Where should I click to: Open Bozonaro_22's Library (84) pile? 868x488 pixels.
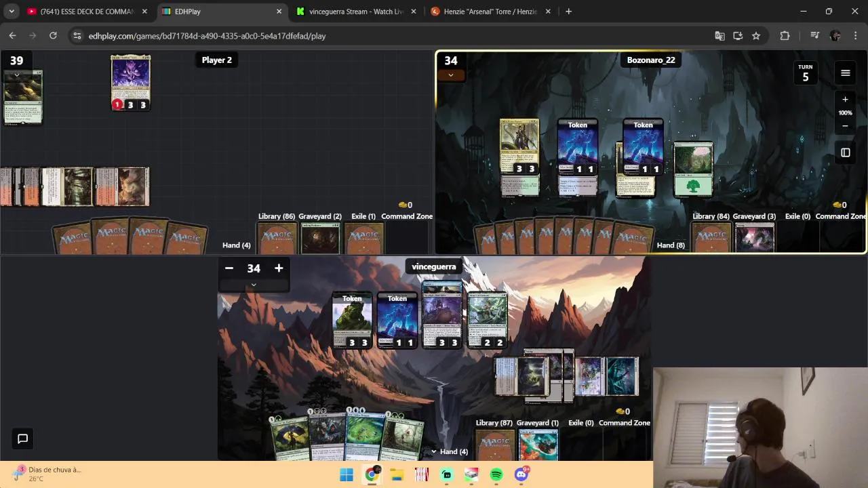(x=711, y=237)
